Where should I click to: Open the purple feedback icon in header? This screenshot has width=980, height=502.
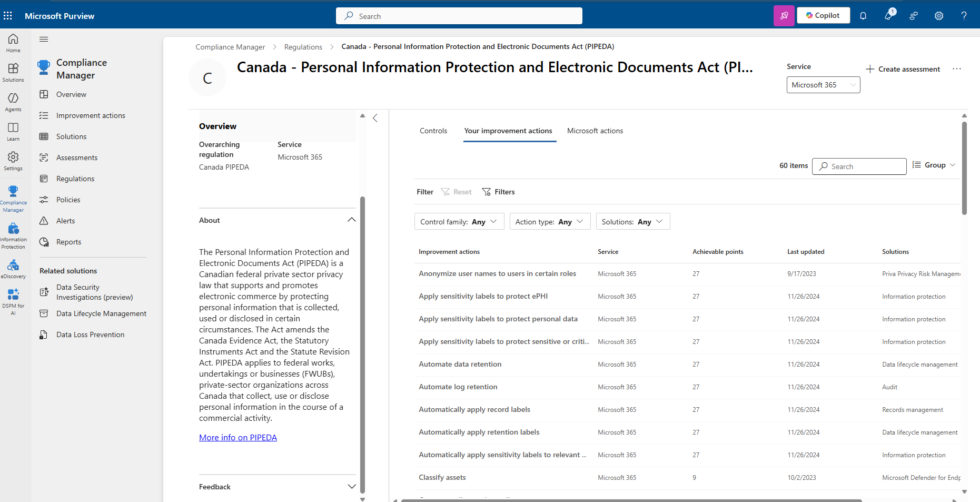point(784,16)
